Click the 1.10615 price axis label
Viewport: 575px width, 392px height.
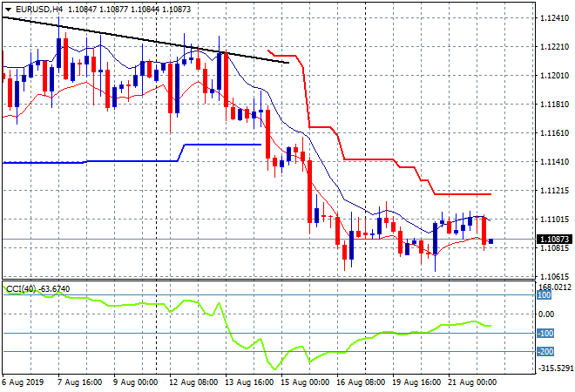(555, 277)
